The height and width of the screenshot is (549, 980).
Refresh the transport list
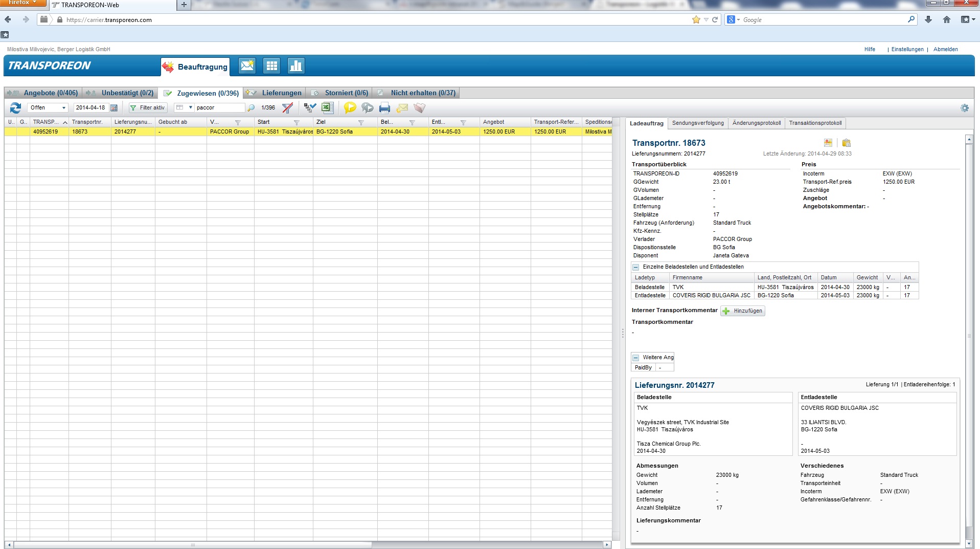15,108
